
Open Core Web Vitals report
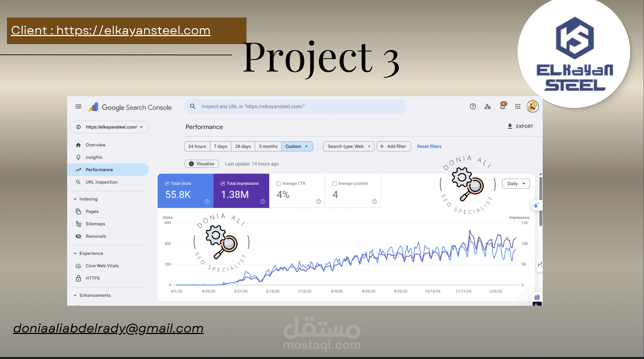coord(102,266)
